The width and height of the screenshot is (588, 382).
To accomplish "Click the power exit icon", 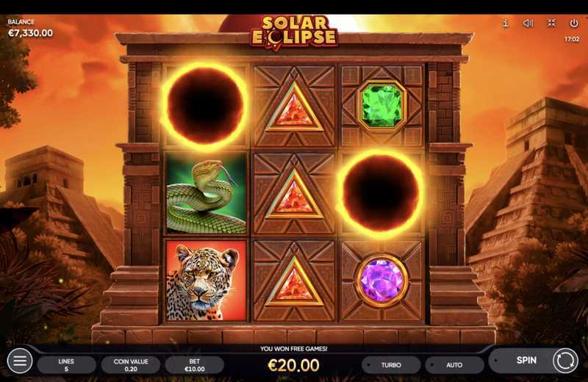I will click(x=574, y=24).
